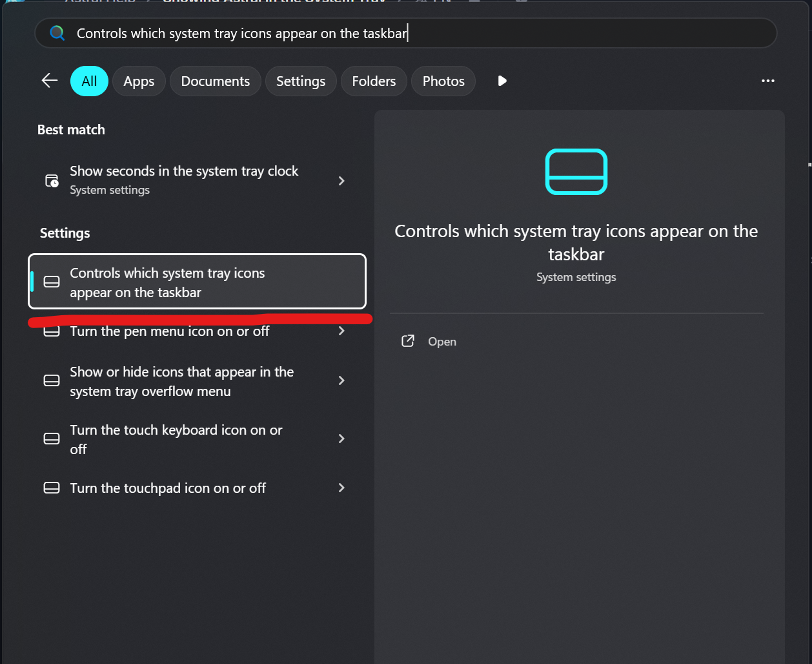The image size is (812, 664).
Task: Click the Open external-link icon
Action: click(408, 341)
